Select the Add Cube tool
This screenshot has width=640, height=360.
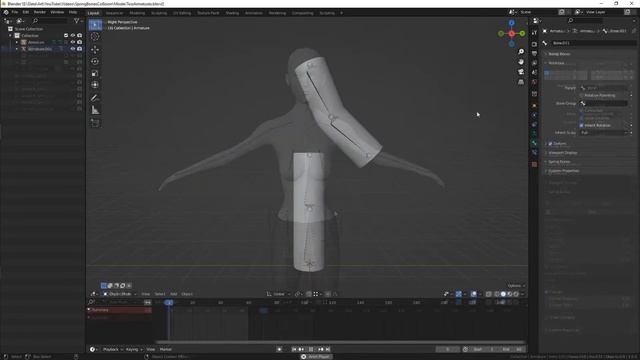[x=95, y=122]
